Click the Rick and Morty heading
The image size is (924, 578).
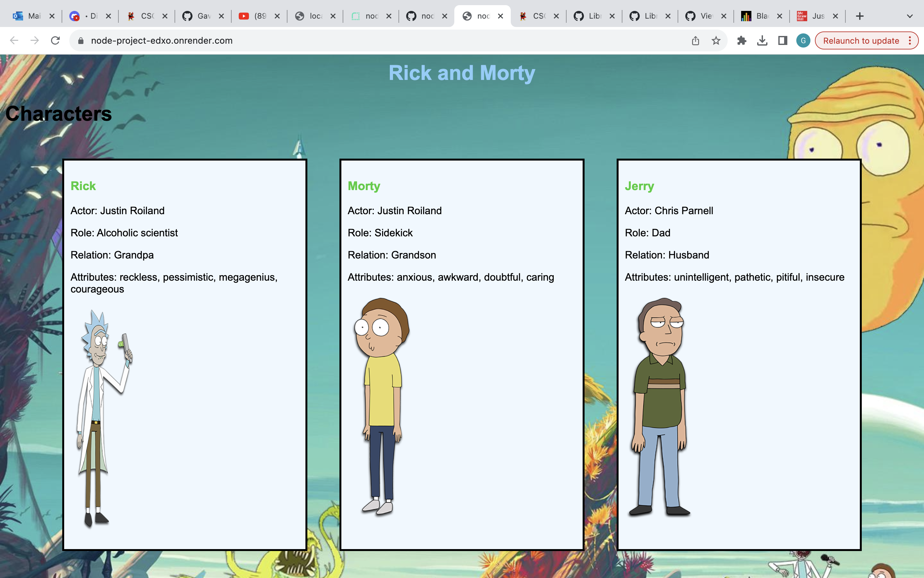coord(462,73)
